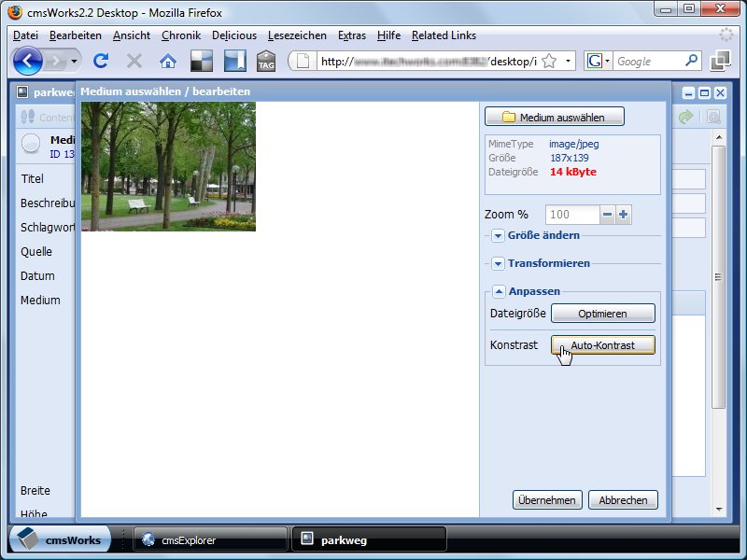Click the park image preview thumbnail
The image size is (747, 560).
pyautogui.click(x=168, y=167)
